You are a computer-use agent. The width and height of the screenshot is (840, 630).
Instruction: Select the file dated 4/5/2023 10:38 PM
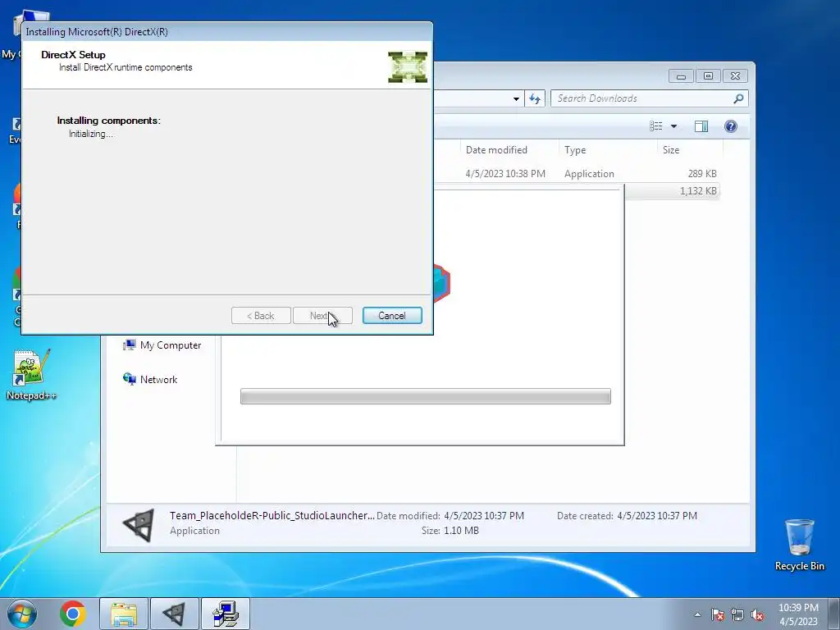[576, 174]
